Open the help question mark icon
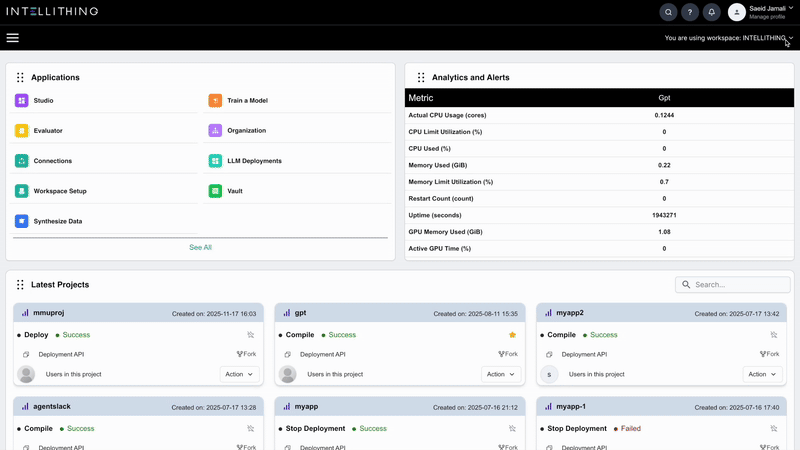Image resolution: width=800 pixels, height=450 pixels. (690, 12)
